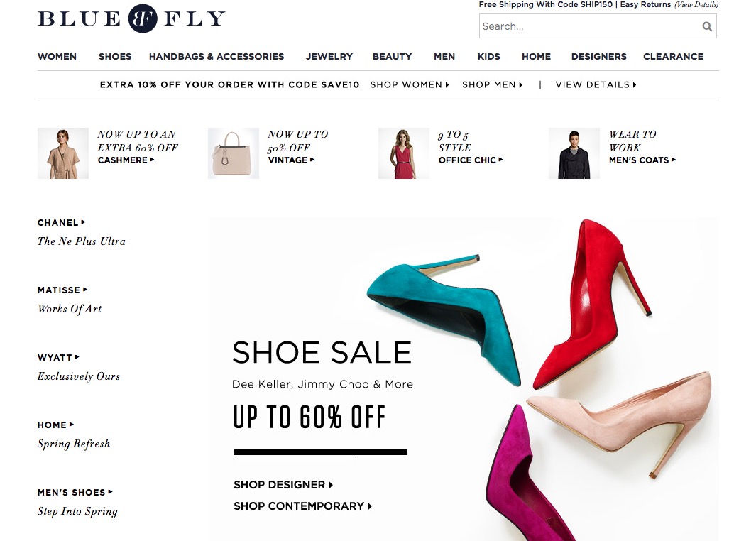Follow the Shop Women promo link
This screenshot has height=541, width=756.
pos(410,85)
